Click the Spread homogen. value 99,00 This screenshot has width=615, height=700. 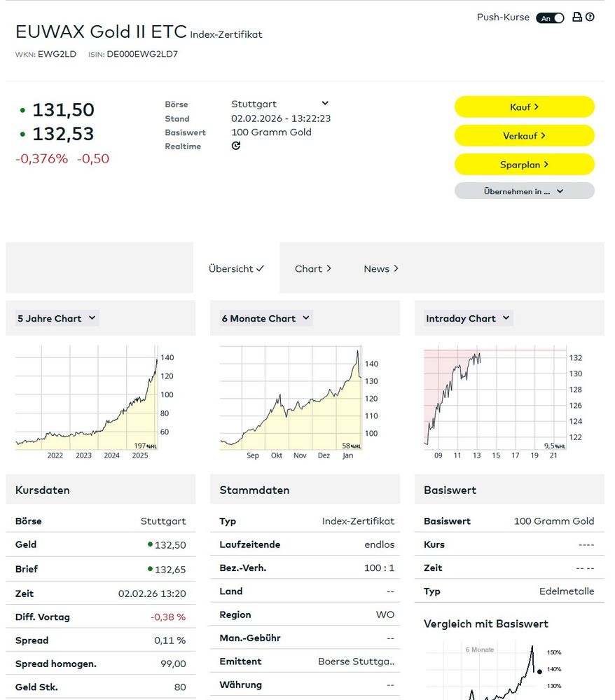[173, 664]
